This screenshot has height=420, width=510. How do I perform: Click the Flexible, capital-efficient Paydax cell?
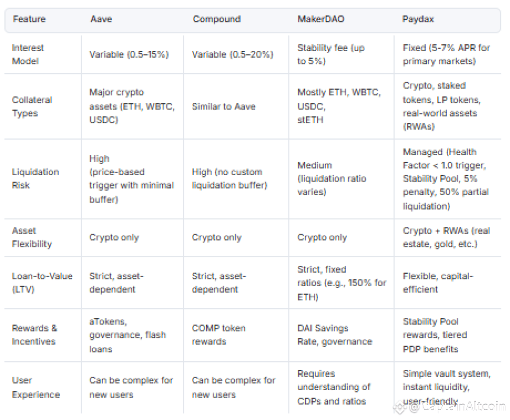click(x=438, y=283)
